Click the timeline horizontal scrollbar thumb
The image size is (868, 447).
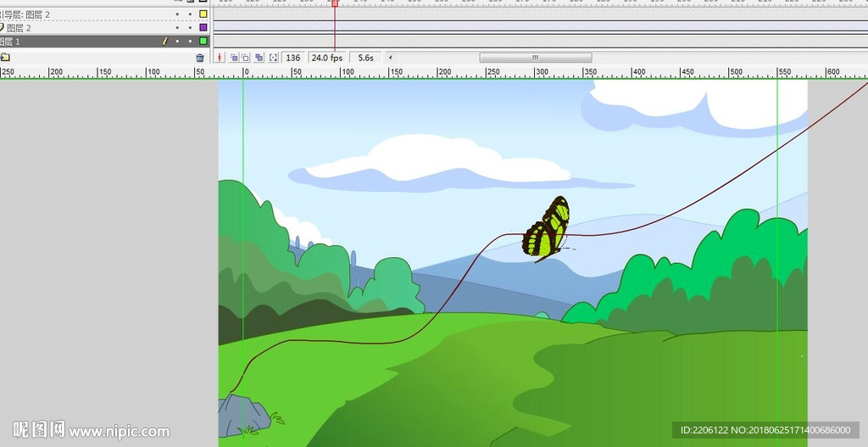click(x=536, y=58)
